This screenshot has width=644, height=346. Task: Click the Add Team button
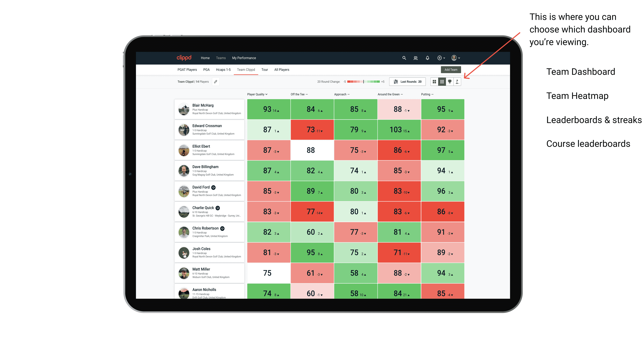[451, 69]
